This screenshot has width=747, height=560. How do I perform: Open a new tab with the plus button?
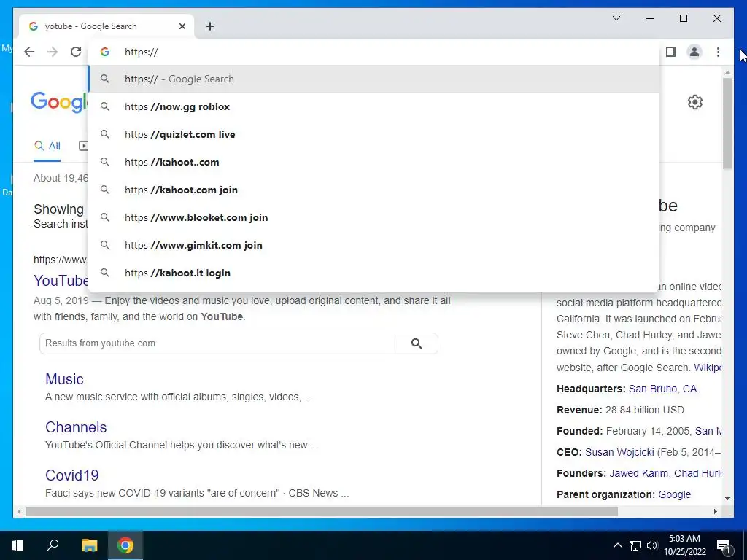(210, 26)
